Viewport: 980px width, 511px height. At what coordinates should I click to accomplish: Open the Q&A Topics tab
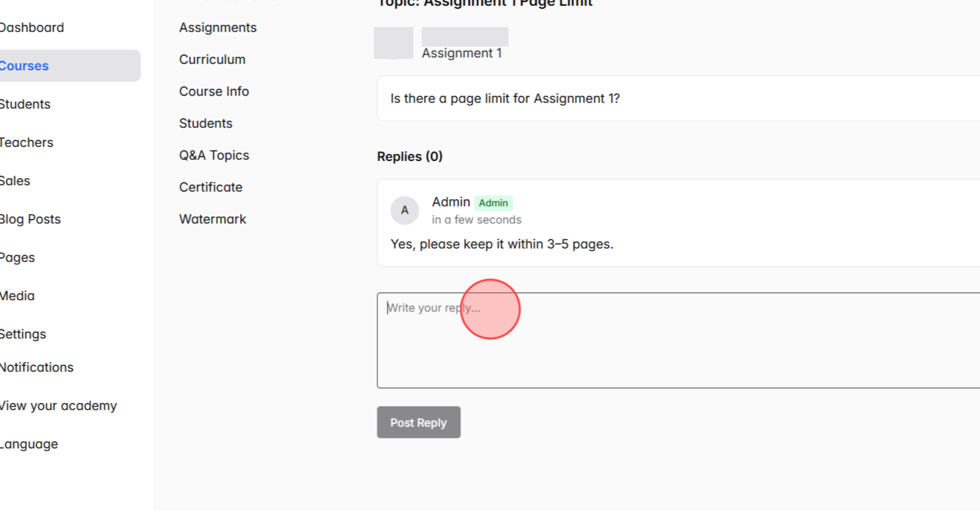214,155
